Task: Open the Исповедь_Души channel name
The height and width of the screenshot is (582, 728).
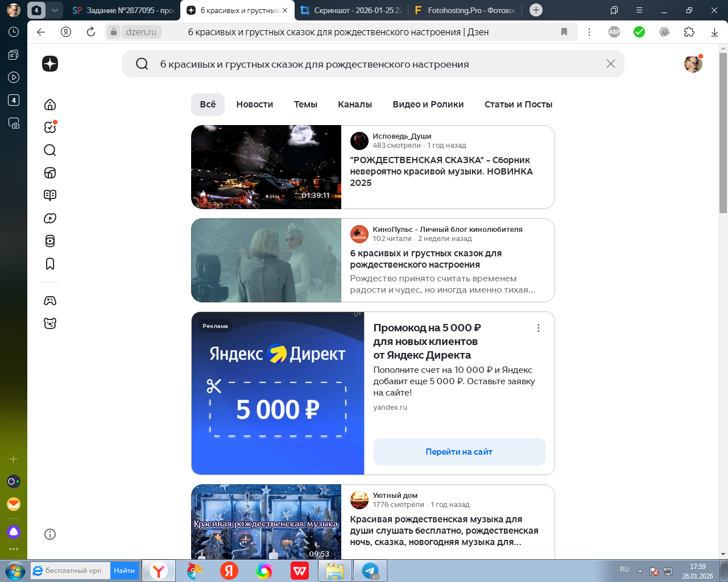Action: coord(402,136)
